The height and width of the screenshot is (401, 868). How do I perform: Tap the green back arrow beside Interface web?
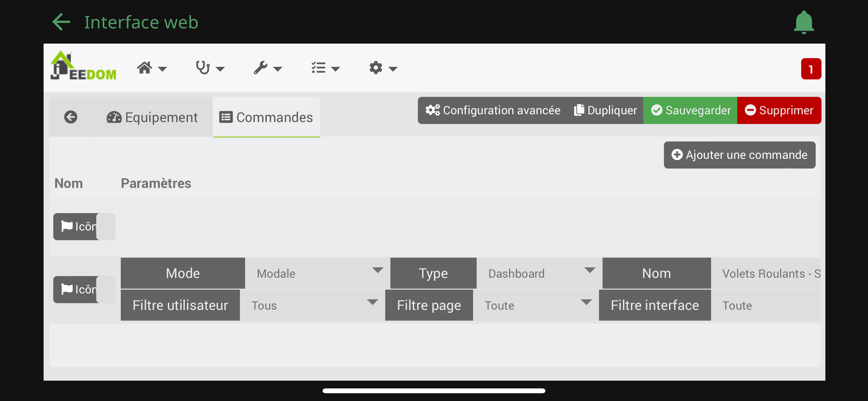coord(61,22)
